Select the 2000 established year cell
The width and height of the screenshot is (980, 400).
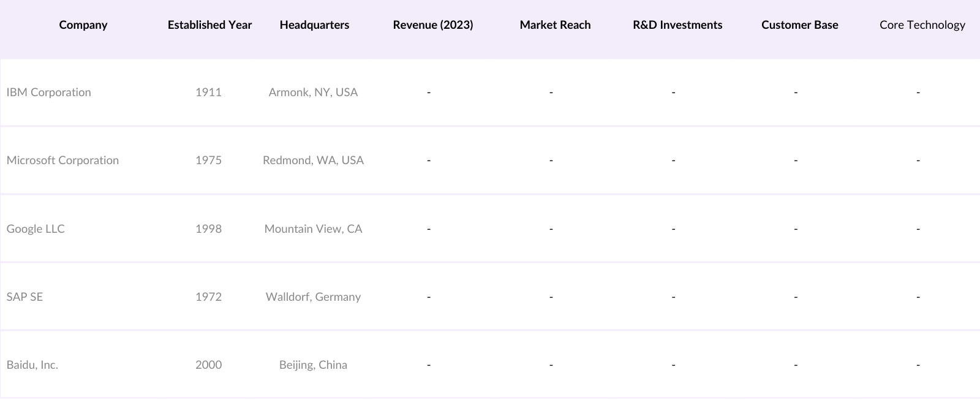(208, 365)
